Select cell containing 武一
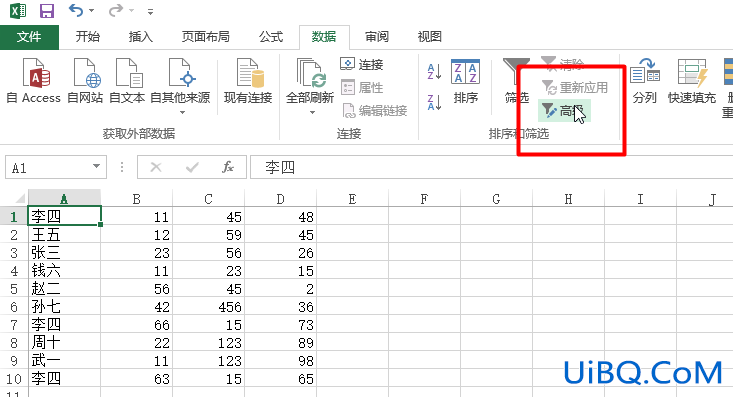Viewport: 733px width, 397px height. pyautogui.click(x=65, y=361)
